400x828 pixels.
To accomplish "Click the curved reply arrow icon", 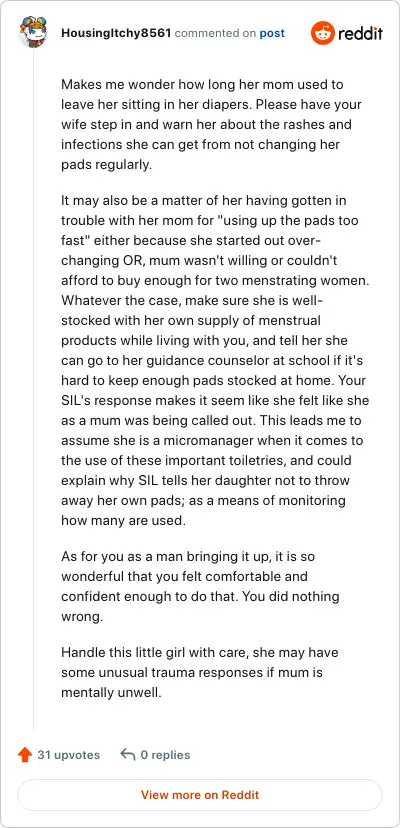I will (x=127, y=755).
